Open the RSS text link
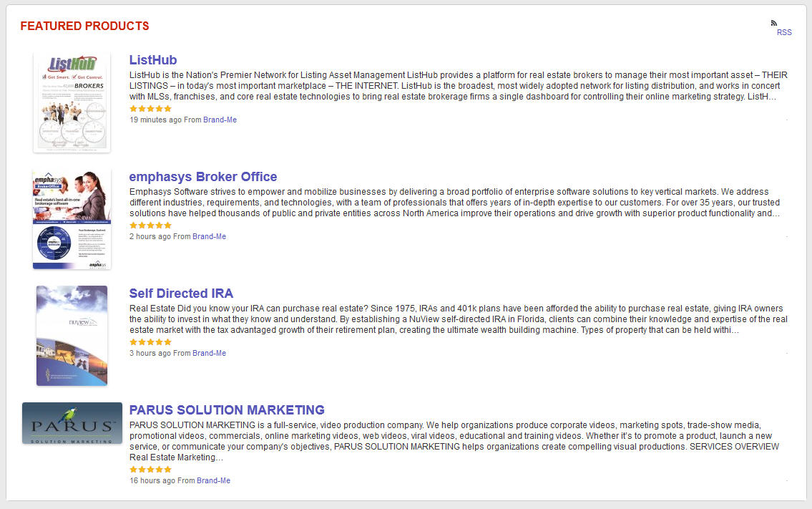This screenshot has width=812, height=509. (x=784, y=32)
